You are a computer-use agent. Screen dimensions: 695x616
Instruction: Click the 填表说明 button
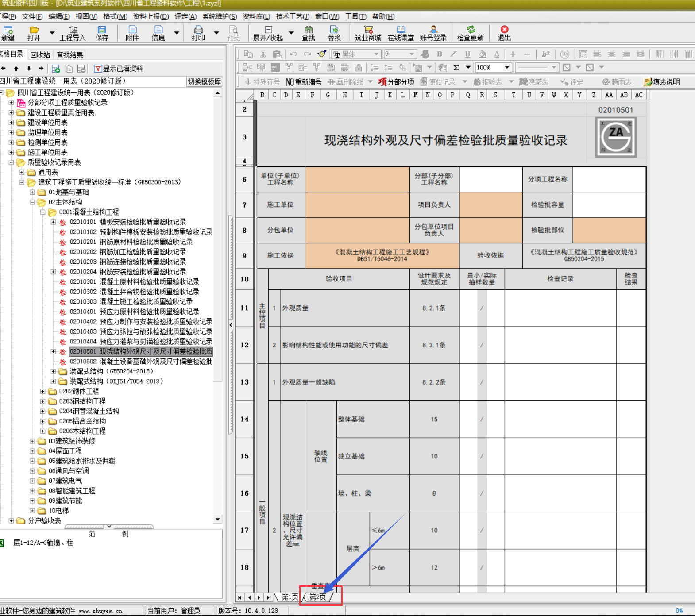[662, 82]
